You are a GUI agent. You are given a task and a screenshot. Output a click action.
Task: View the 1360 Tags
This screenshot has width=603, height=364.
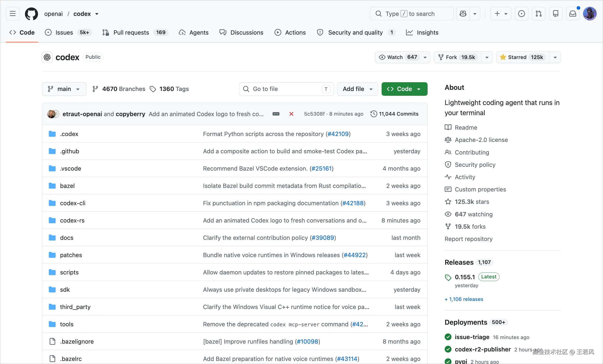coord(169,89)
